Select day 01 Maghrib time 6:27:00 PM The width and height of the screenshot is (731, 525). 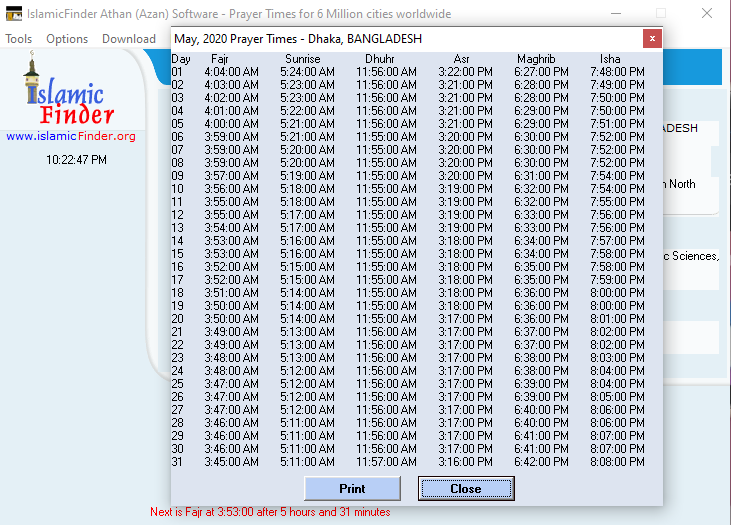coord(541,72)
